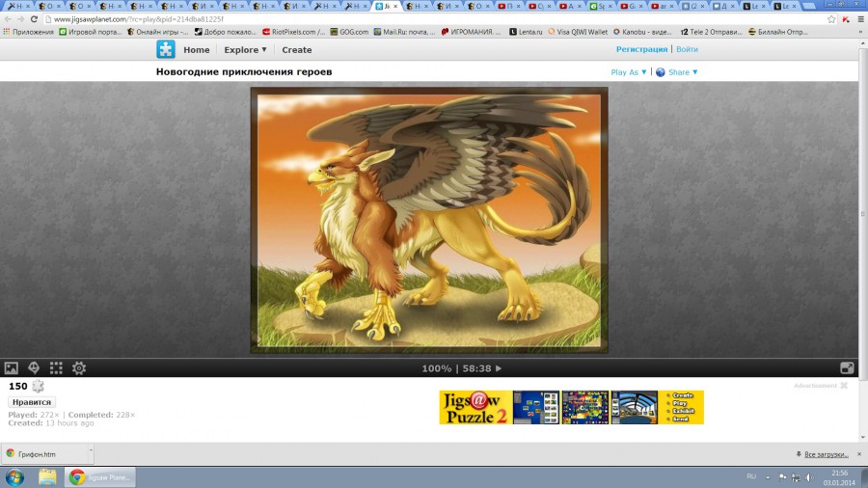
Task: Click the RU language indicator
Action: click(x=751, y=476)
